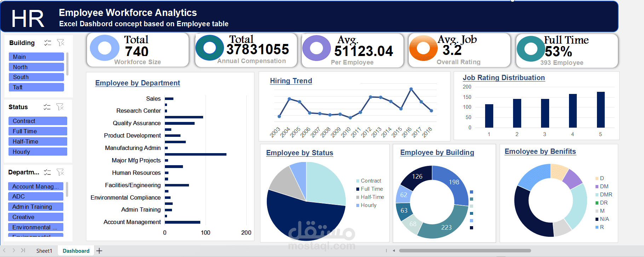Filter Building slicer by North
The image size is (644, 257).
tap(36, 67)
